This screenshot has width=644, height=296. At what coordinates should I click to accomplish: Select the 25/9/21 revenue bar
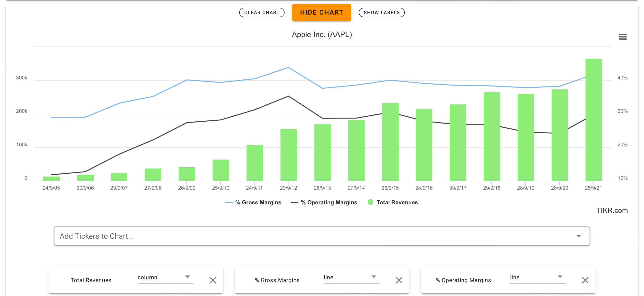594,120
